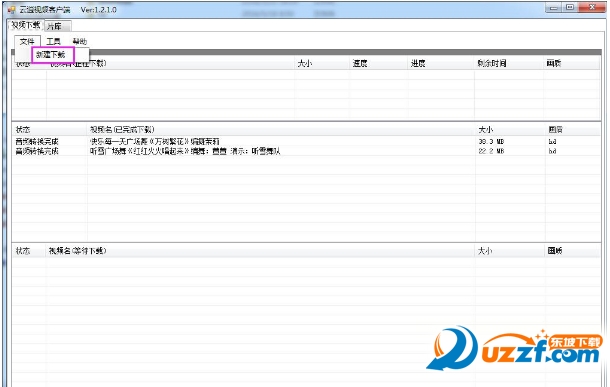
Task: Choose 新建下载 from the dropdown menu
Action: (x=51, y=55)
